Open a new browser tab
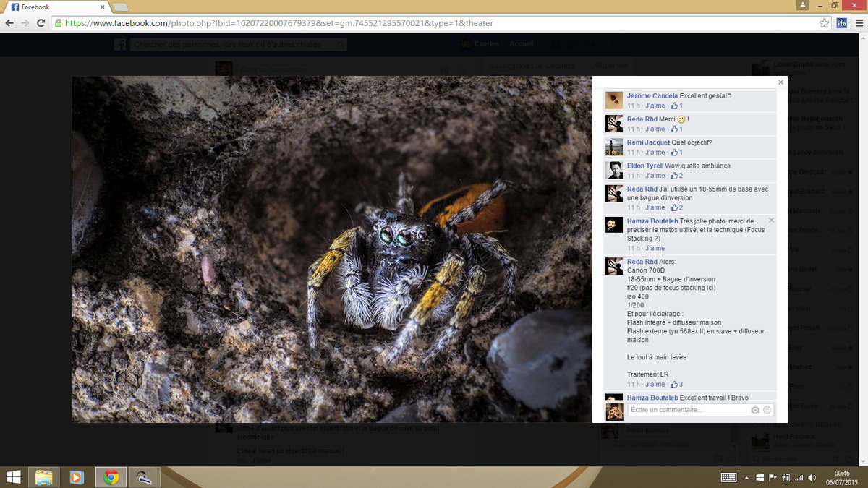The width and height of the screenshot is (868, 488). (x=120, y=7)
